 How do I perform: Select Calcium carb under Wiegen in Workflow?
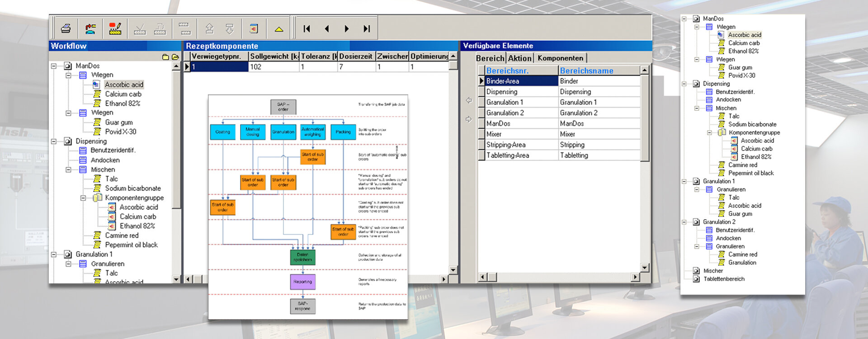click(x=123, y=94)
